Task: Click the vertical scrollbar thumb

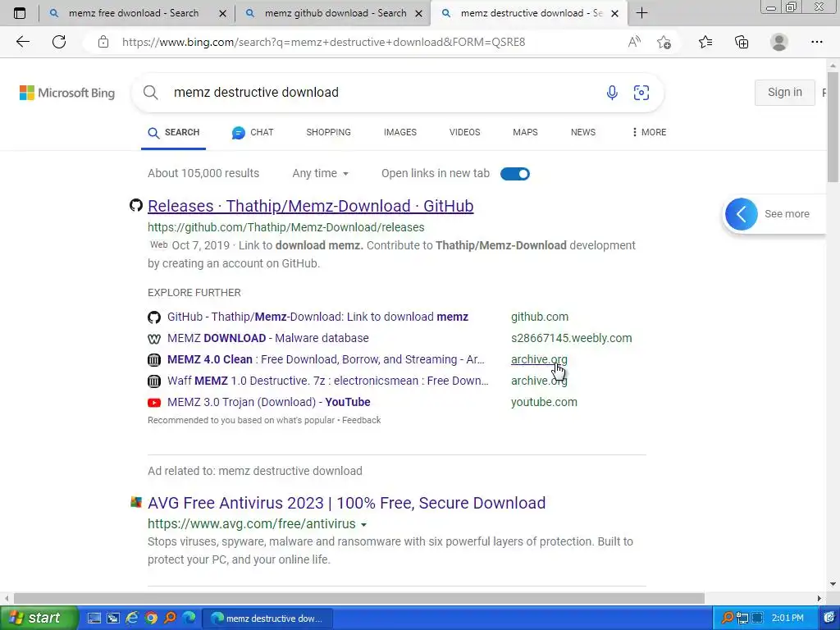Action: pos(833,126)
